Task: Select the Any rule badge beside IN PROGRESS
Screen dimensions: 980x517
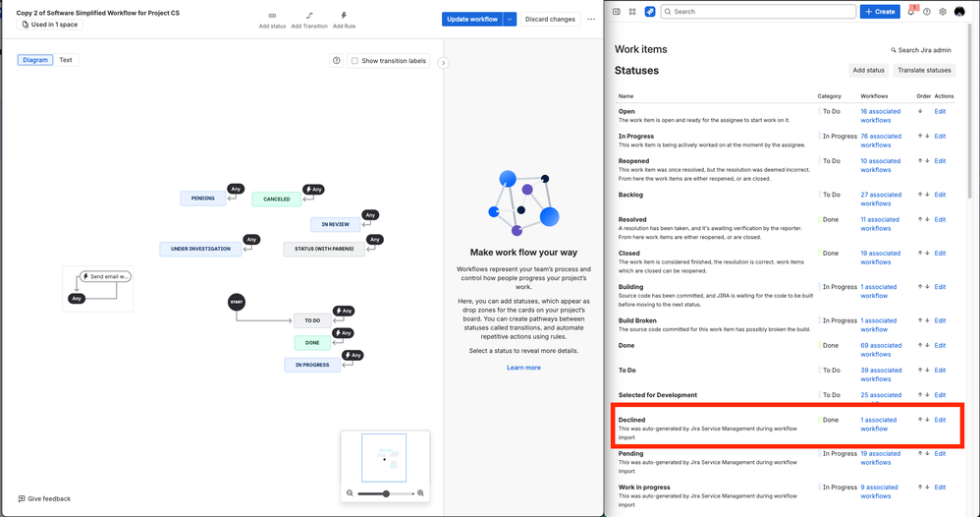Action: (354, 356)
